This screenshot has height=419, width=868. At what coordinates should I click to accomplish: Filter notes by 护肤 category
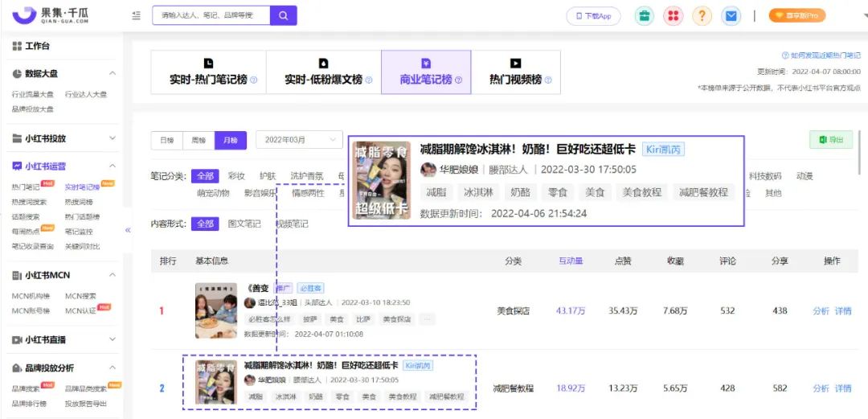(268, 176)
